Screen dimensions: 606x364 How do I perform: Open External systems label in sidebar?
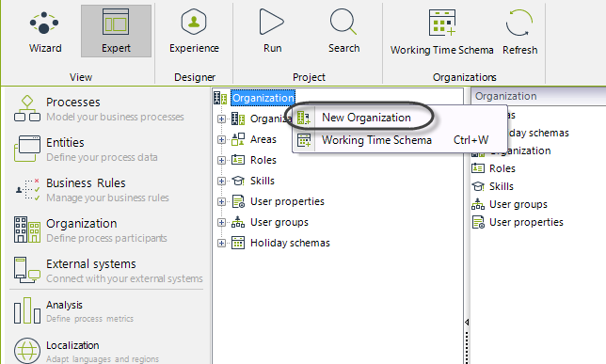point(91,264)
